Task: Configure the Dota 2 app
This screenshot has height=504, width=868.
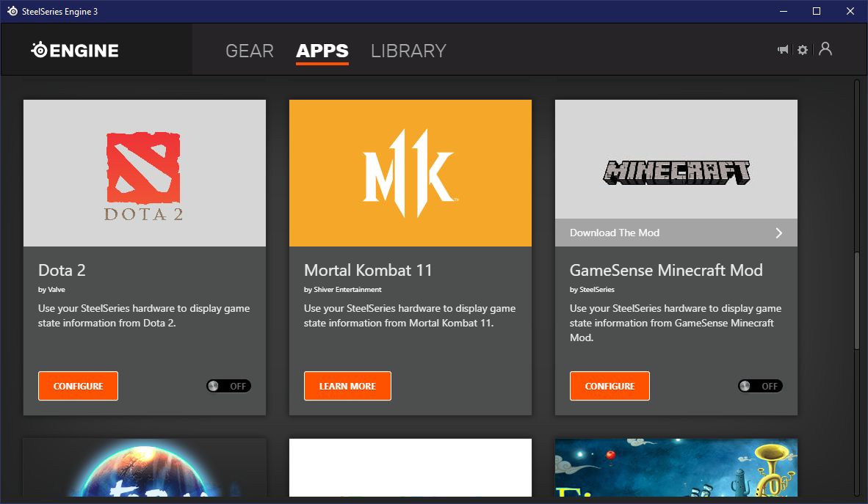Action: (78, 386)
